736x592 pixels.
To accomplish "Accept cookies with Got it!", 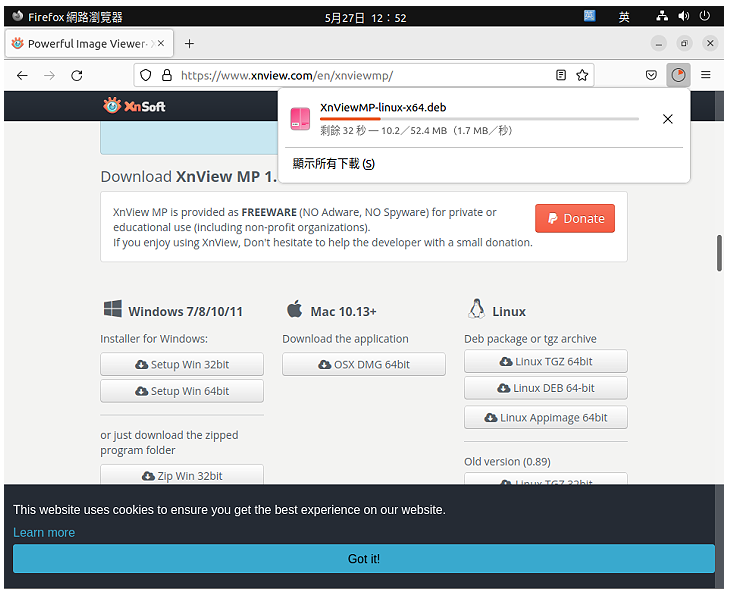I will (364, 559).
